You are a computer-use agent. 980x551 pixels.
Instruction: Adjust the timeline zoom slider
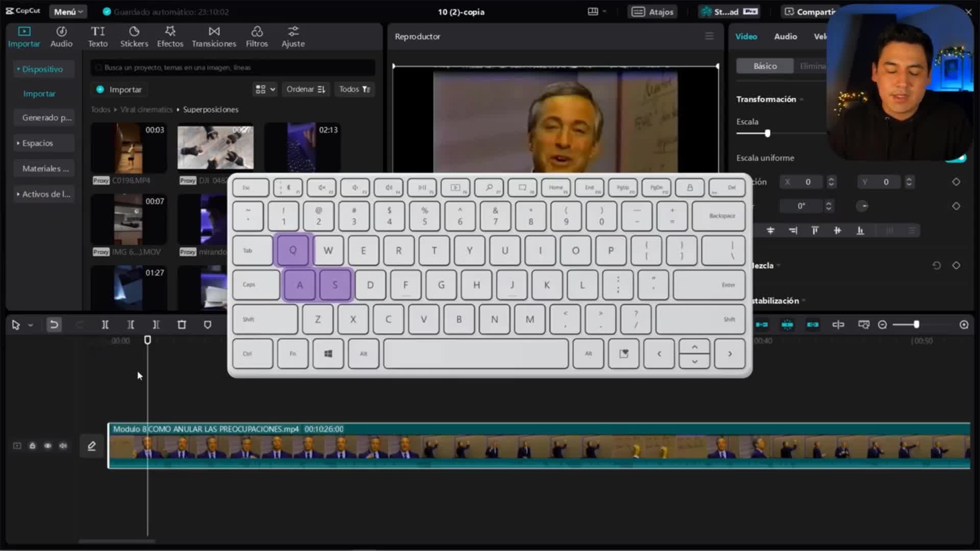916,325
